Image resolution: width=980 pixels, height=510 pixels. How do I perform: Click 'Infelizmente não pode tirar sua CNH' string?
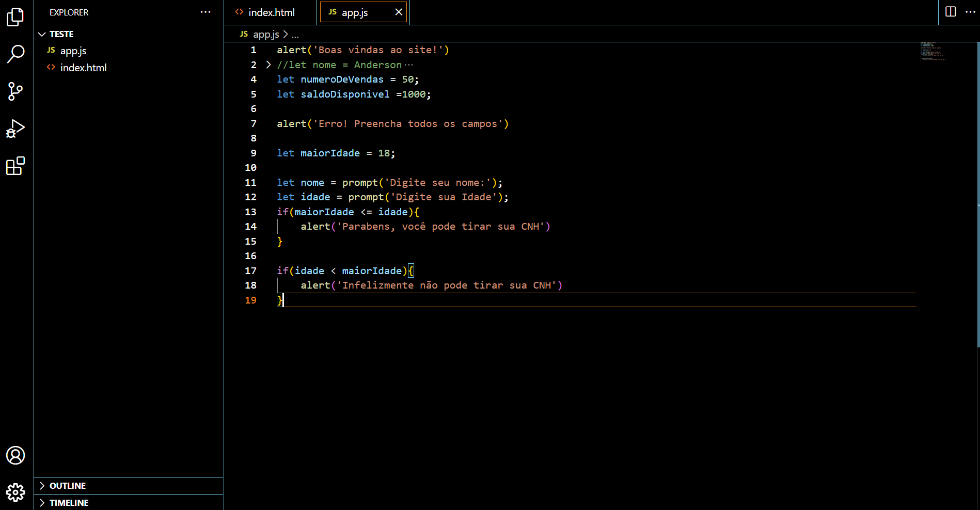(x=447, y=285)
